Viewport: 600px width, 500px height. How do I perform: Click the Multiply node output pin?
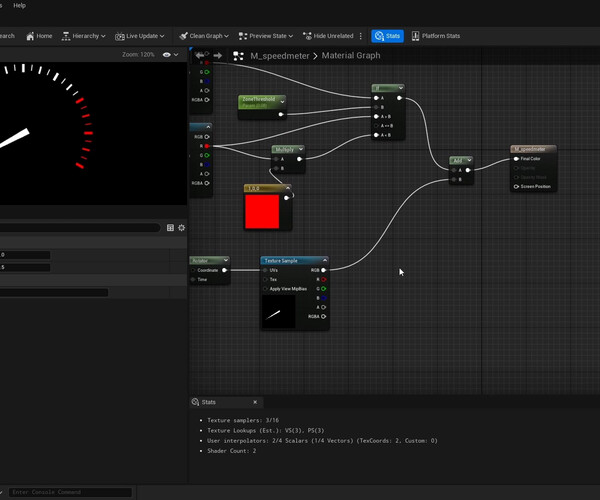pos(300,159)
